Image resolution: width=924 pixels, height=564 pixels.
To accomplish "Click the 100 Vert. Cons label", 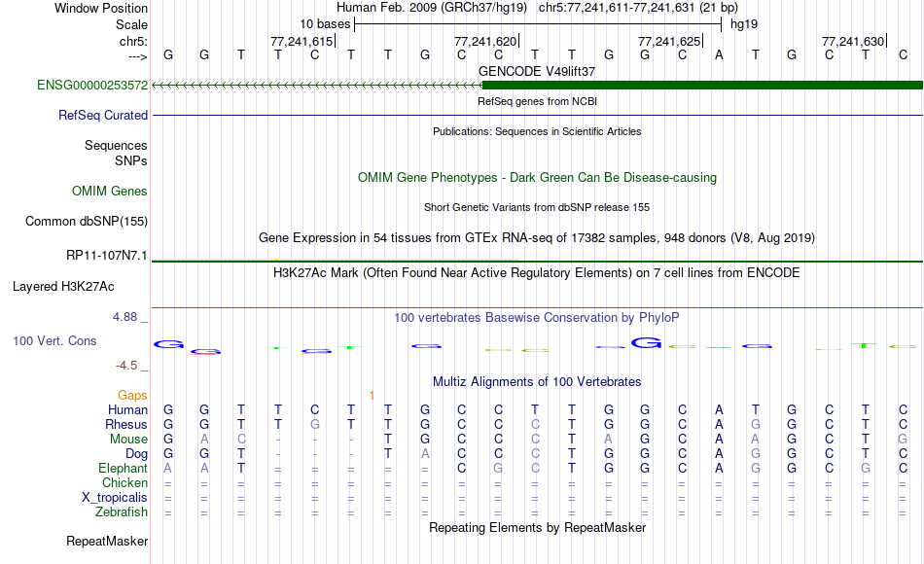I will tap(54, 340).
